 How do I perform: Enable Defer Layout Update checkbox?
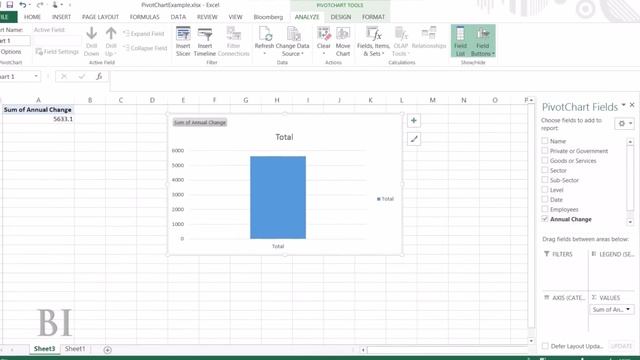coord(545,346)
